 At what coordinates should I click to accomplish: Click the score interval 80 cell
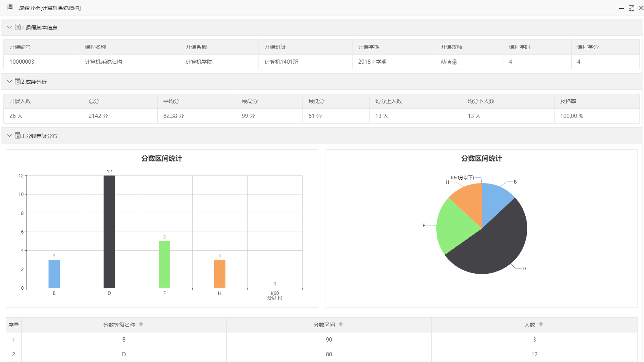pos(329,354)
